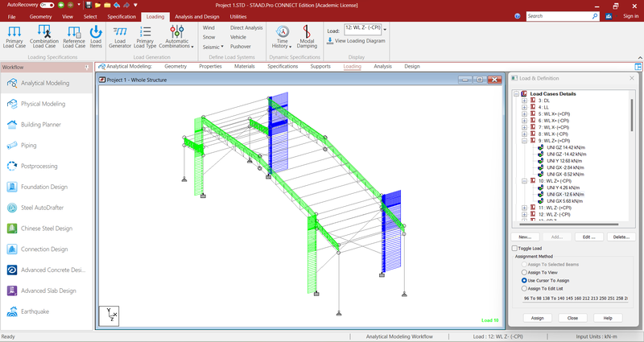Click the Edit... button
Screen dimensions: 644x342
588,237
